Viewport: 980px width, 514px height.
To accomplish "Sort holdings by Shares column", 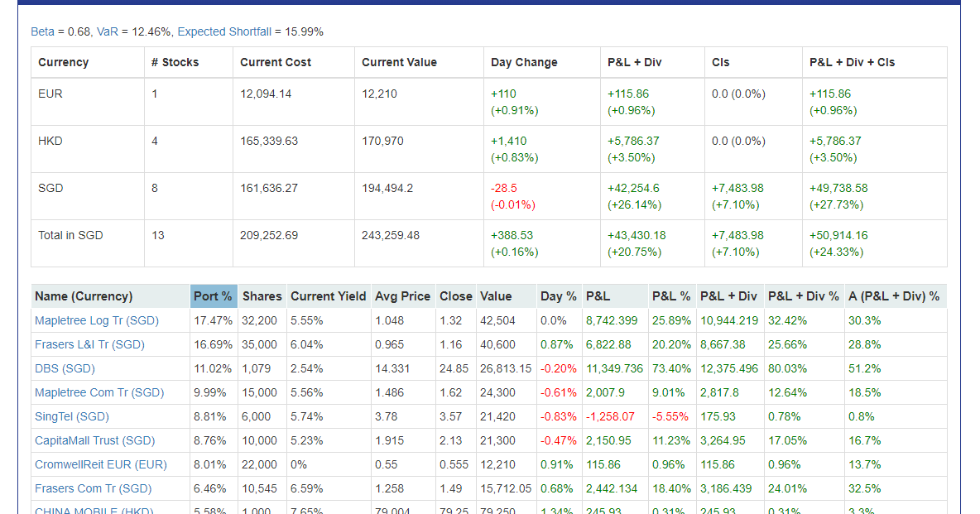I will click(261, 295).
